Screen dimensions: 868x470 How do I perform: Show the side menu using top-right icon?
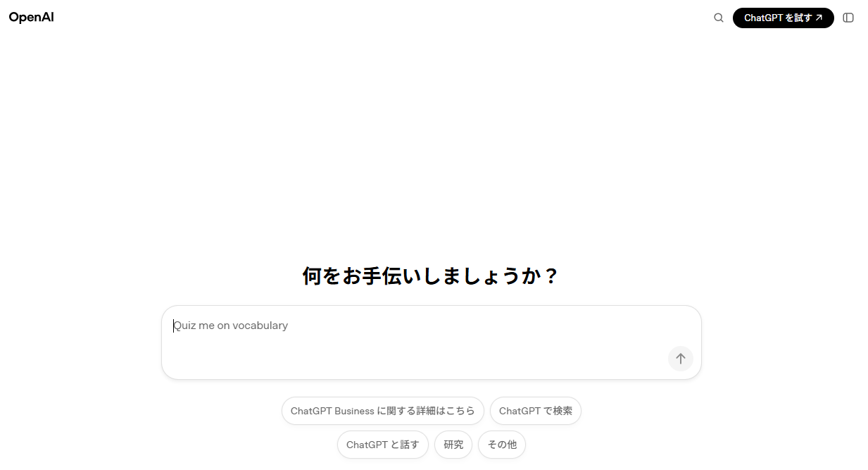click(x=848, y=18)
